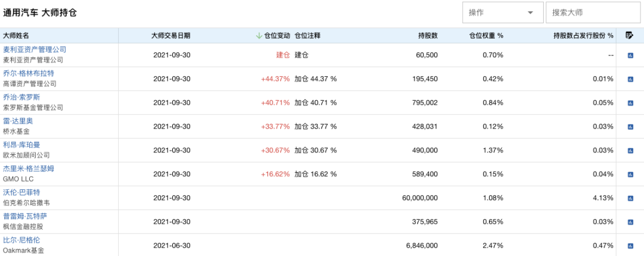
Task: Click 桥水基金 company name
Action: (16, 132)
